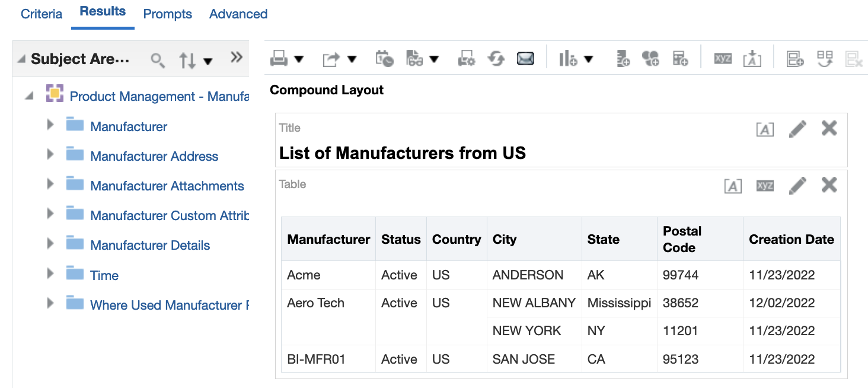868x388 pixels.
Task: Edit the Title view with pencil icon
Action: coord(797,128)
